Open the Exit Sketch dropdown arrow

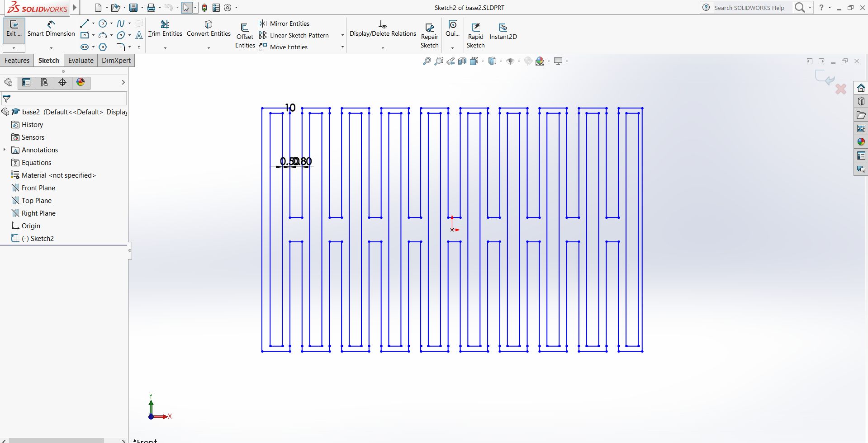click(14, 48)
